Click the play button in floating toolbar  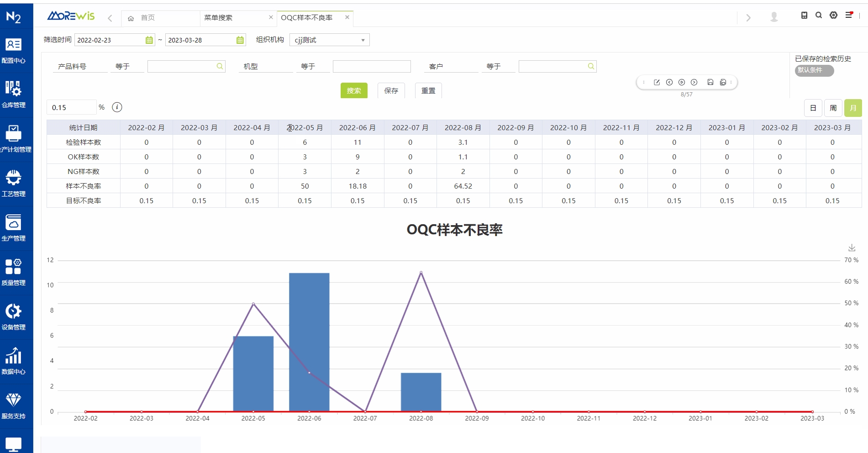(681, 82)
